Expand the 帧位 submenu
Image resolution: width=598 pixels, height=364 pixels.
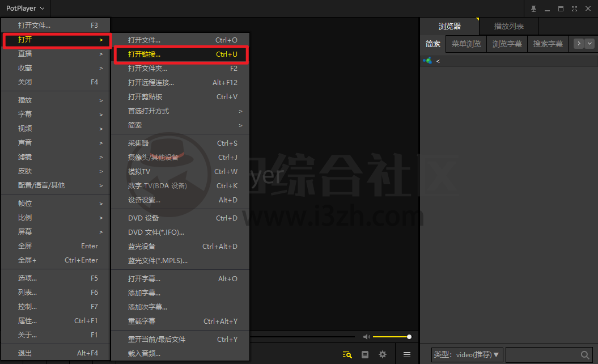[56, 204]
